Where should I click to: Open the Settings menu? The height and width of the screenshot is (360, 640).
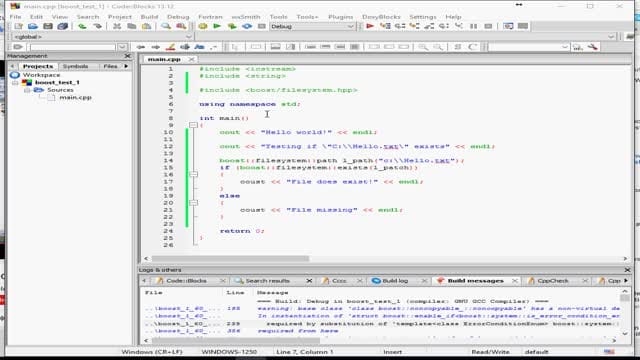point(423,17)
